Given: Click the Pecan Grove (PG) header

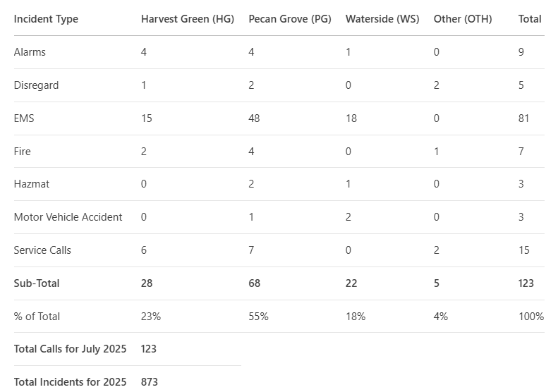Looking at the screenshot, I should pyautogui.click(x=290, y=19).
